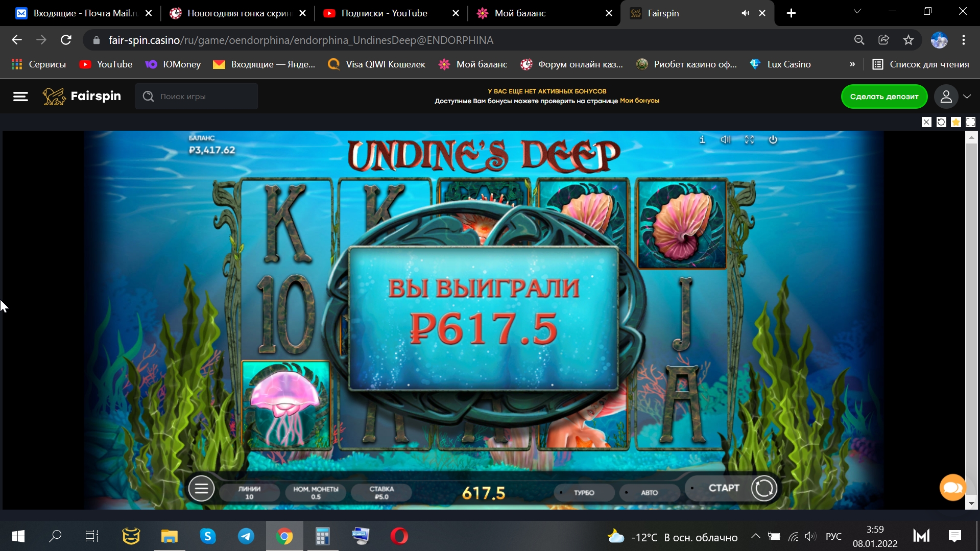Open the weather widget on taskbar

point(672,537)
